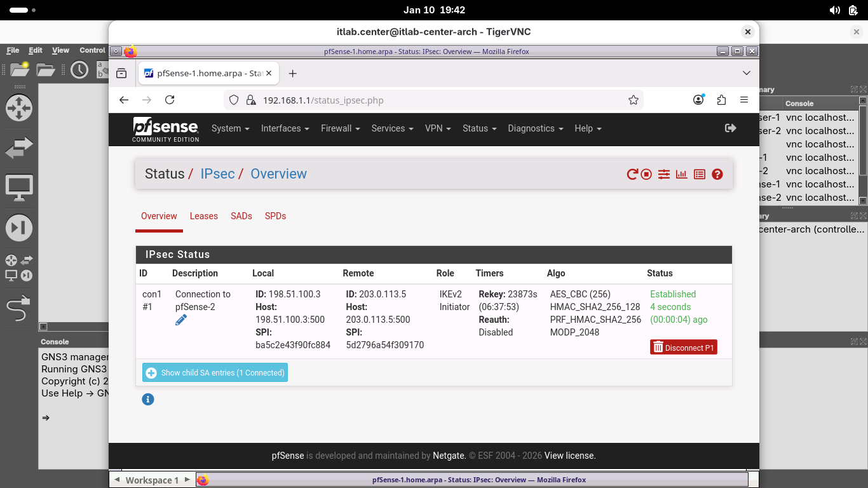Viewport: 868px width, 488px height.
Task: Open the System dropdown menu
Action: [230, 128]
